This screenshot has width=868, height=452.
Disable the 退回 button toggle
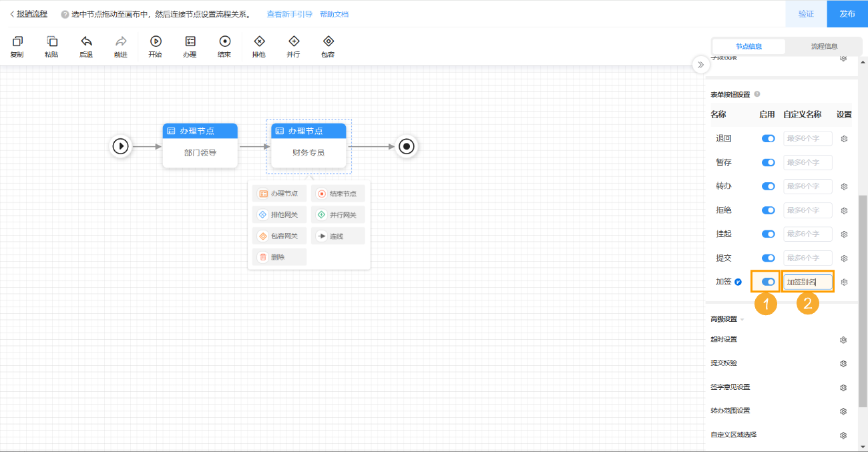pyautogui.click(x=768, y=138)
